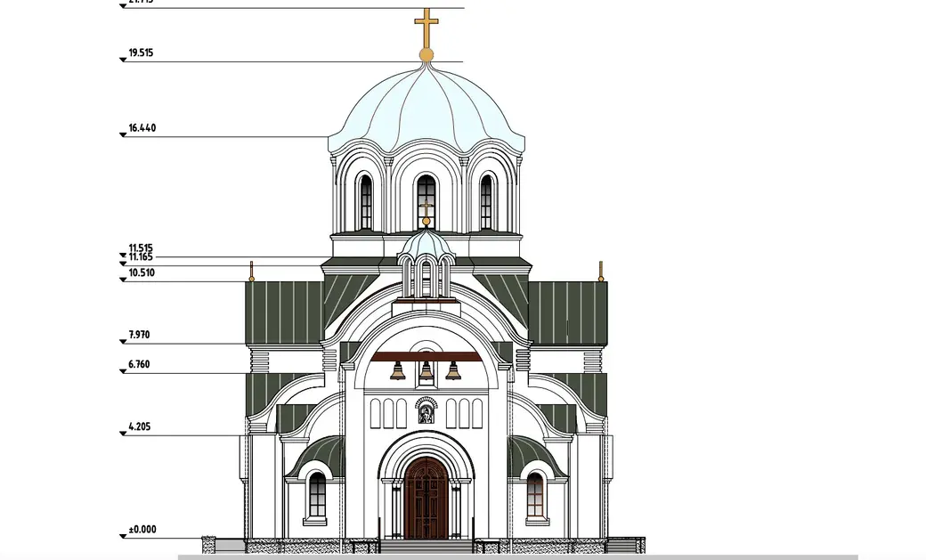Click the wooden double entrance doors
Viewport: 926px width, 560px height.
click(426, 499)
